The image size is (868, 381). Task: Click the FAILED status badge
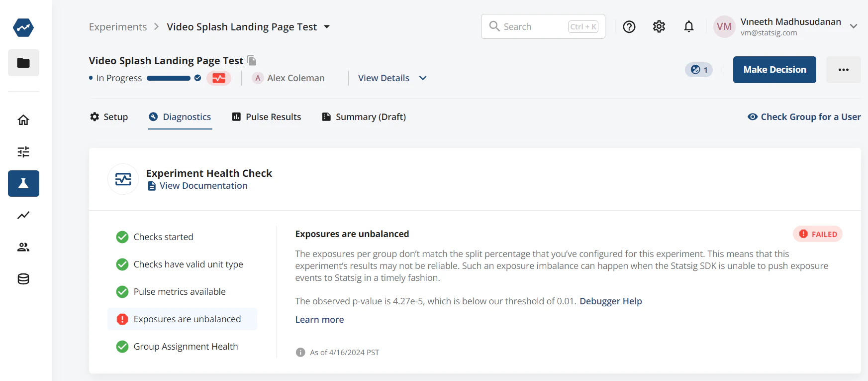818,234
